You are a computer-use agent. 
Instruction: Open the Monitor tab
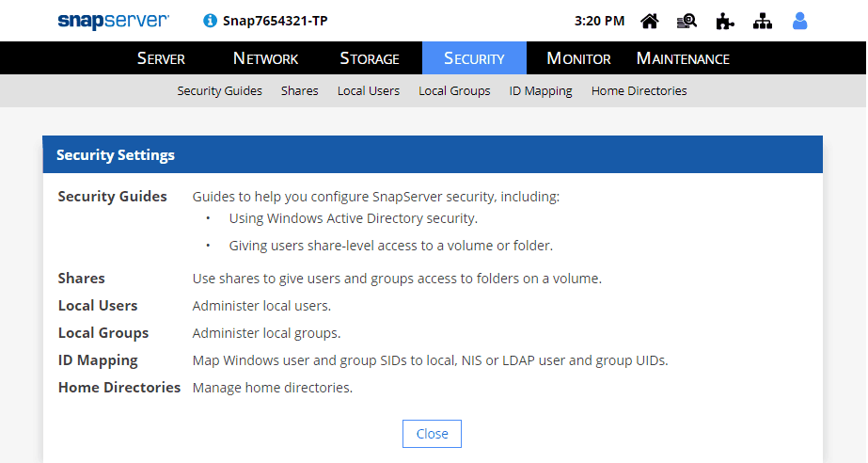[578, 58]
